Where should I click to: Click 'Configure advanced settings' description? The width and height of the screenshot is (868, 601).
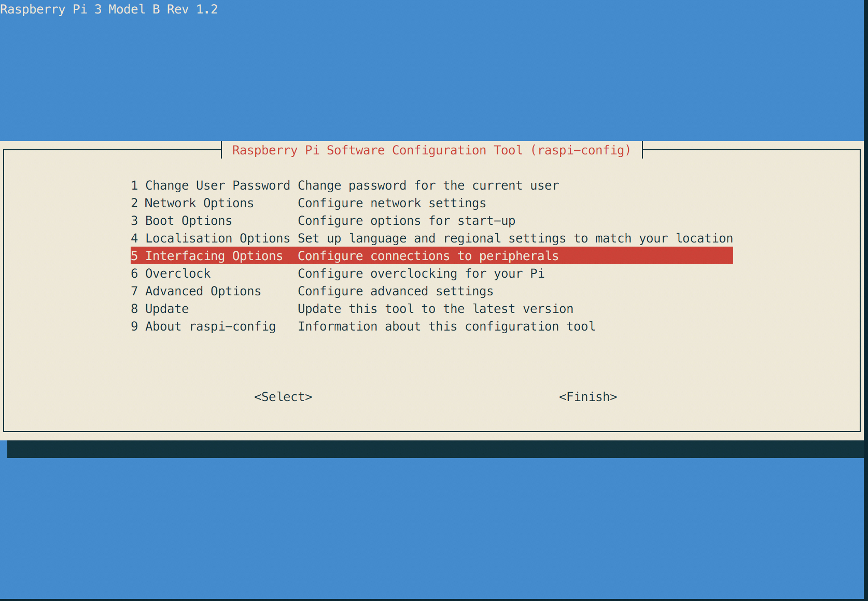tap(396, 291)
